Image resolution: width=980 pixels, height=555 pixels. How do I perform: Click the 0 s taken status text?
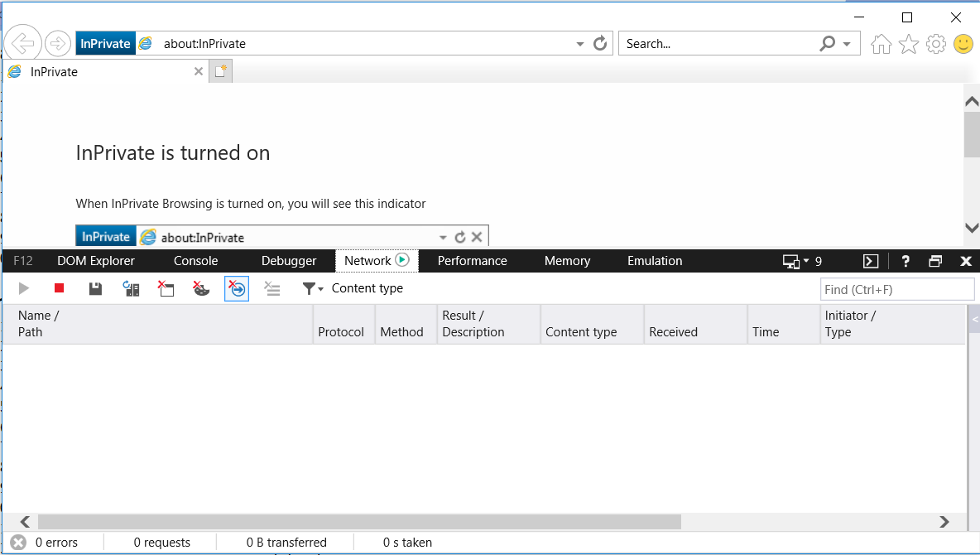click(407, 543)
